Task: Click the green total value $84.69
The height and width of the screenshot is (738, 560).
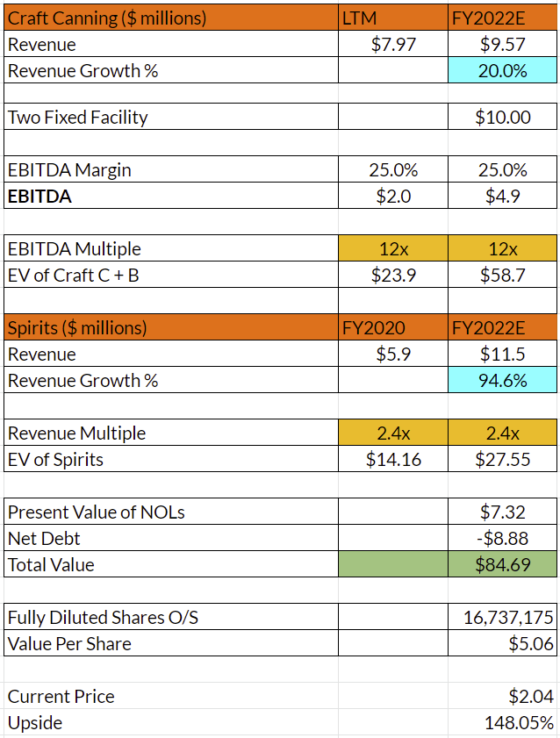Action: 502,564
